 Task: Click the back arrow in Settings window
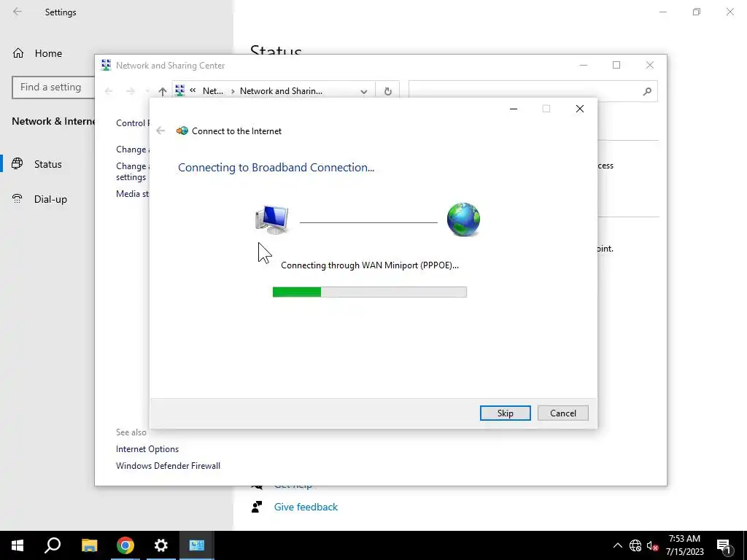coord(18,12)
